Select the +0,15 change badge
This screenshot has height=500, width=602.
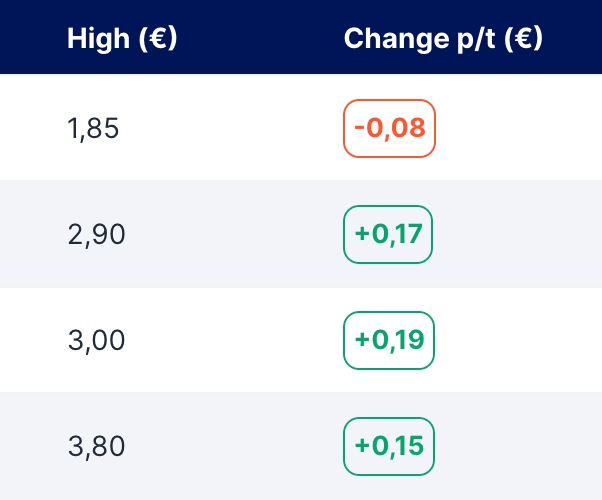pyautogui.click(x=389, y=447)
